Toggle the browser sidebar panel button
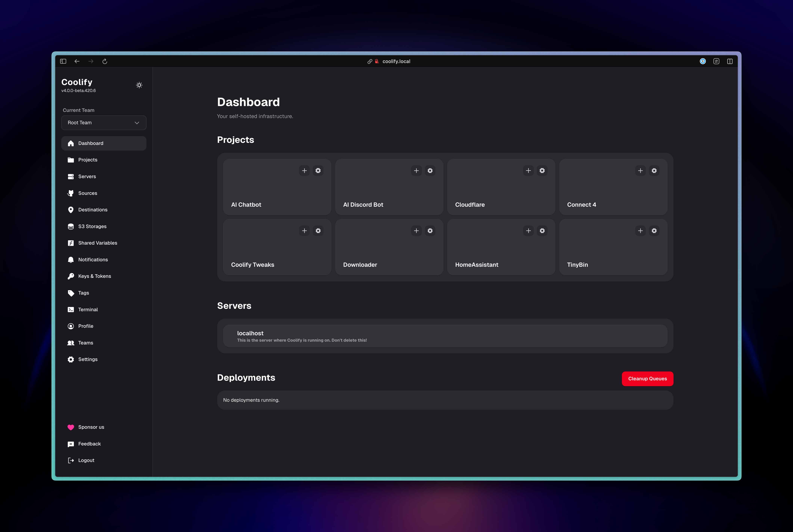This screenshot has width=793, height=532. (63, 61)
